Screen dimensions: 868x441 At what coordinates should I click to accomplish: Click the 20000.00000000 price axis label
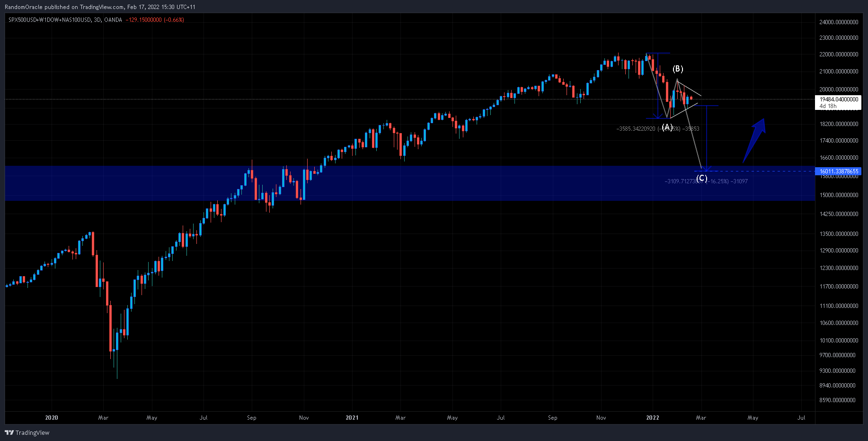point(839,90)
